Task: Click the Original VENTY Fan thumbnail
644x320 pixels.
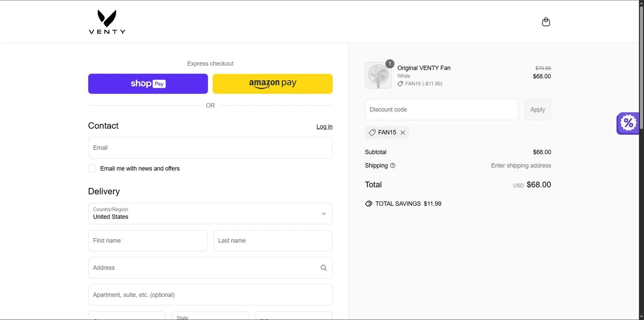Action: (378, 75)
